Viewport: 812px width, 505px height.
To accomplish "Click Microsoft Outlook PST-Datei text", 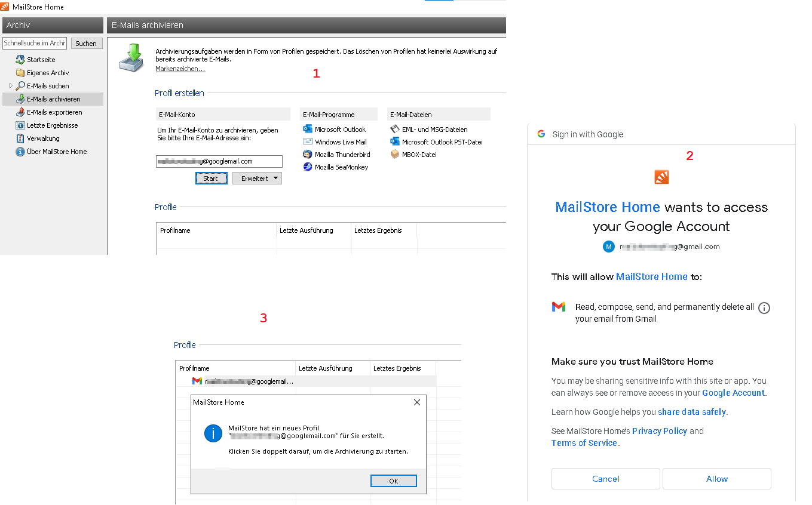I will 442,142.
